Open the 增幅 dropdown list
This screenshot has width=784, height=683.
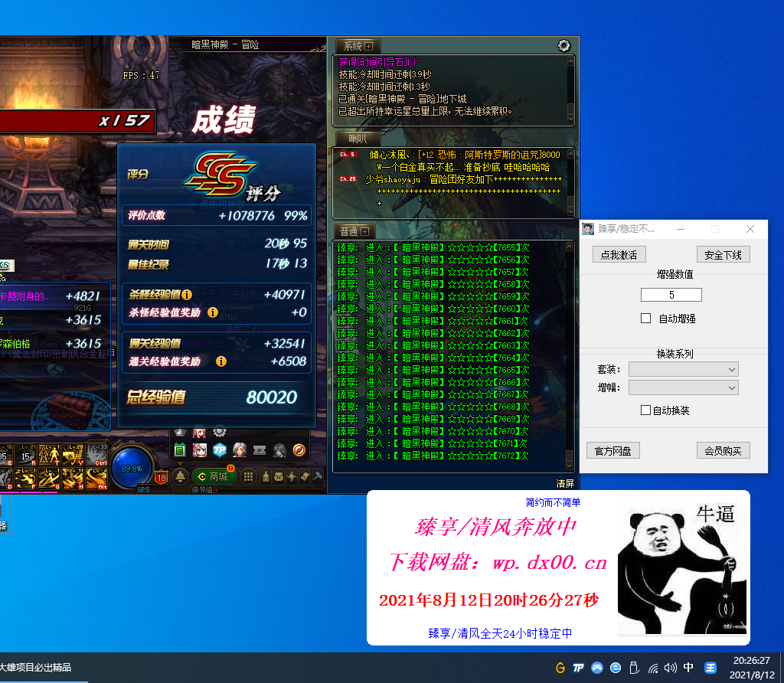tap(683, 388)
